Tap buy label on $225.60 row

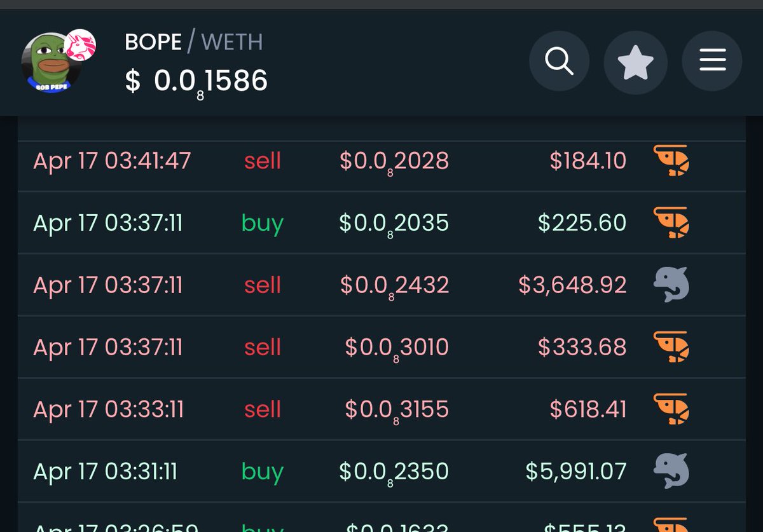263,224
